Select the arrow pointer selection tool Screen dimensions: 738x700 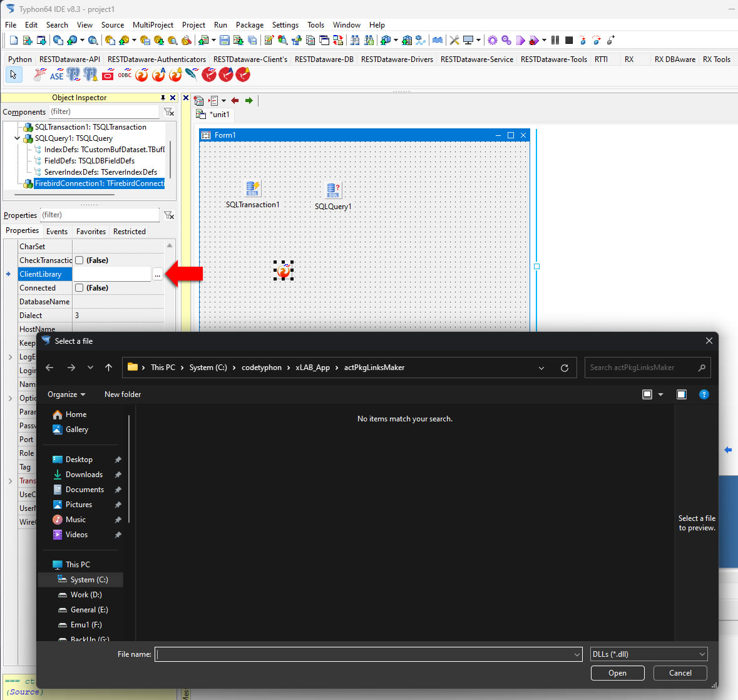point(14,75)
